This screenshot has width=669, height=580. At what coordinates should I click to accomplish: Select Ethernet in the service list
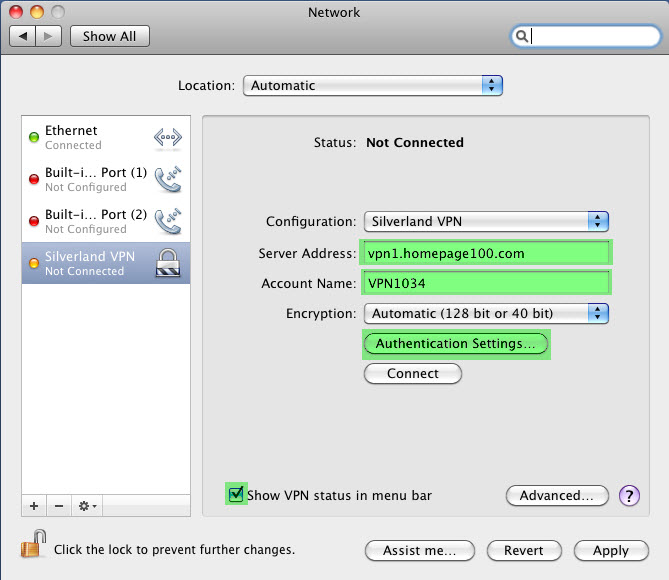(x=106, y=137)
